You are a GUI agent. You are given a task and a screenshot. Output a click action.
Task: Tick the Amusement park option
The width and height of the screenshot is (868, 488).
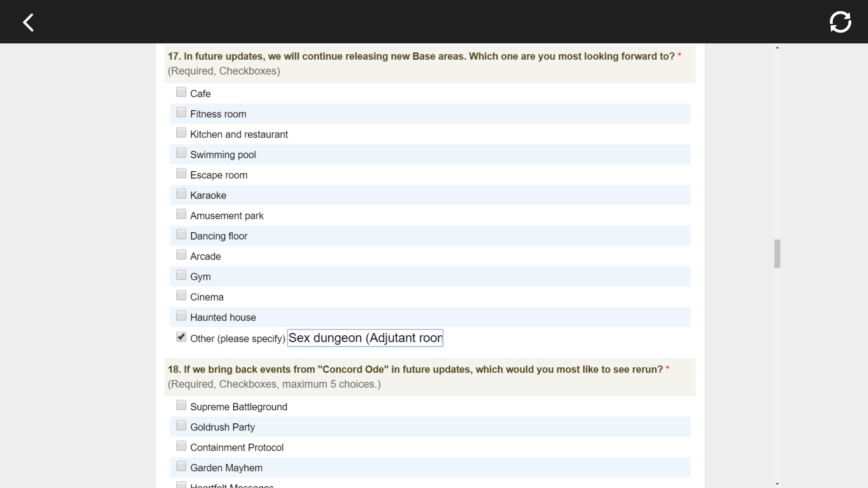(x=181, y=214)
